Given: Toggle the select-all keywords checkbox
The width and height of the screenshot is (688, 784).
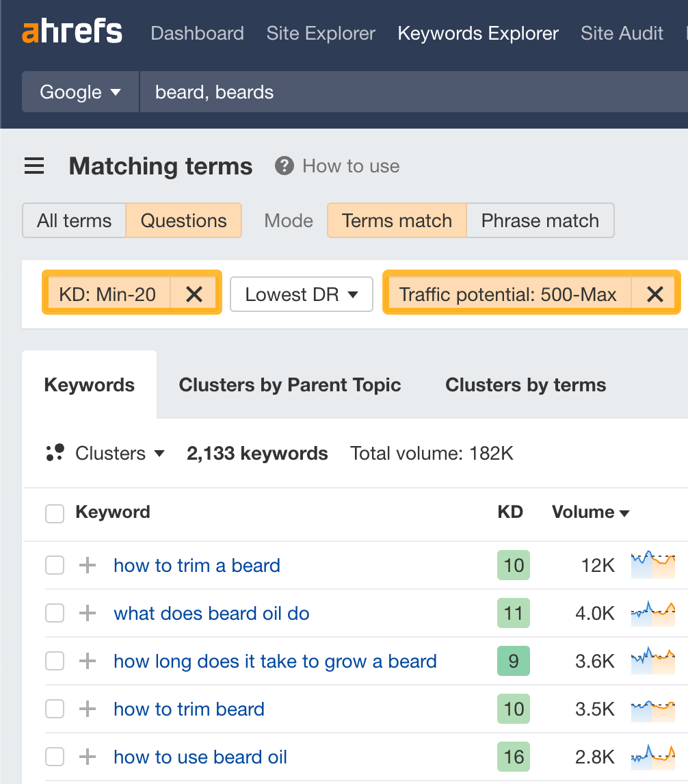Looking at the screenshot, I should [x=55, y=514].
